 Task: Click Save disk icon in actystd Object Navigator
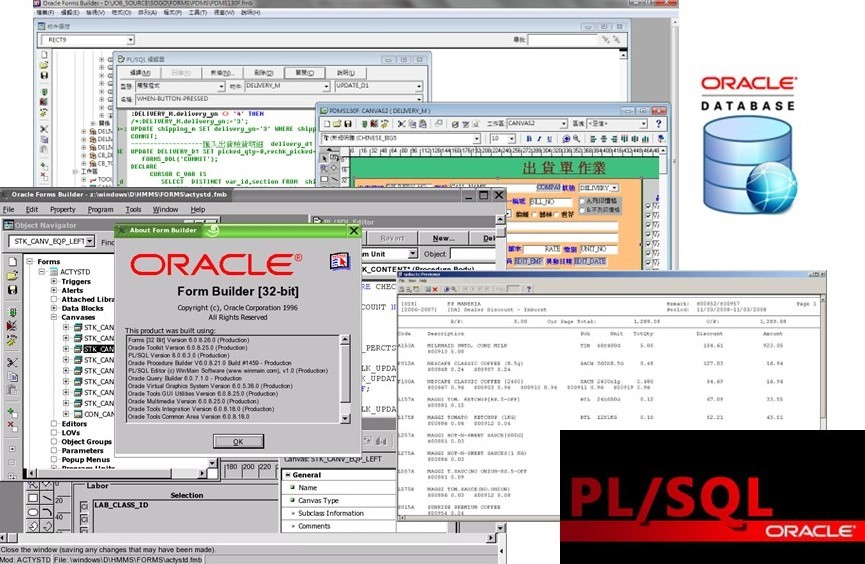12,290
